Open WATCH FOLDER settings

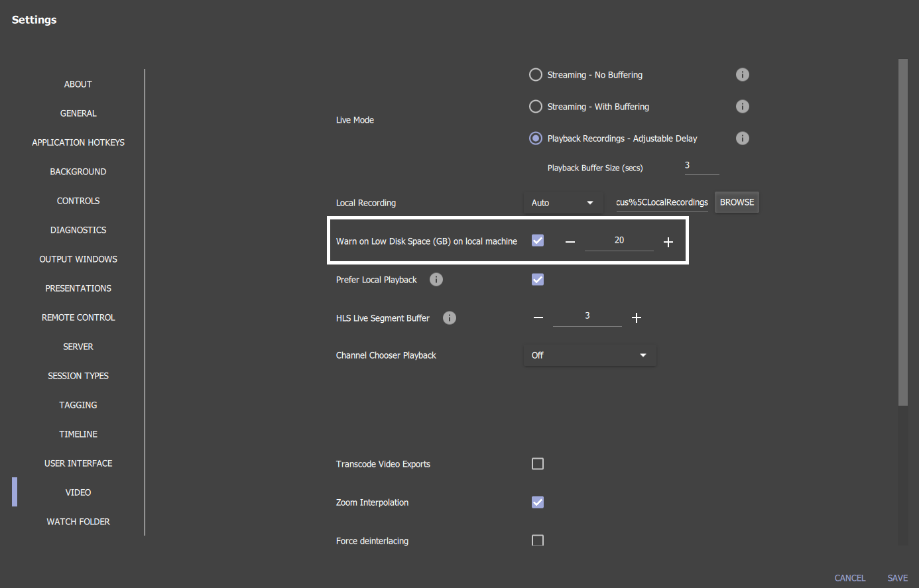[78, 522]
